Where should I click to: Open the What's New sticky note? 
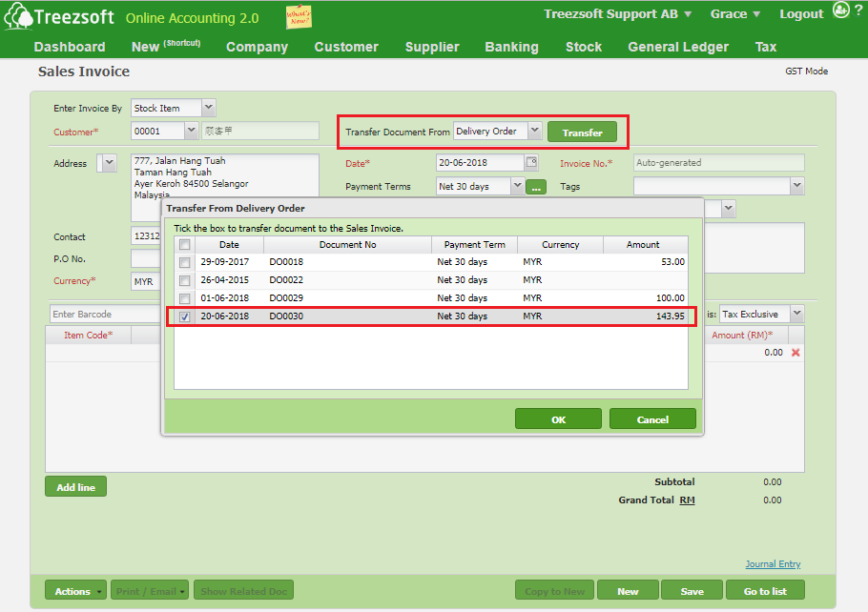click(x=299, y=16)
